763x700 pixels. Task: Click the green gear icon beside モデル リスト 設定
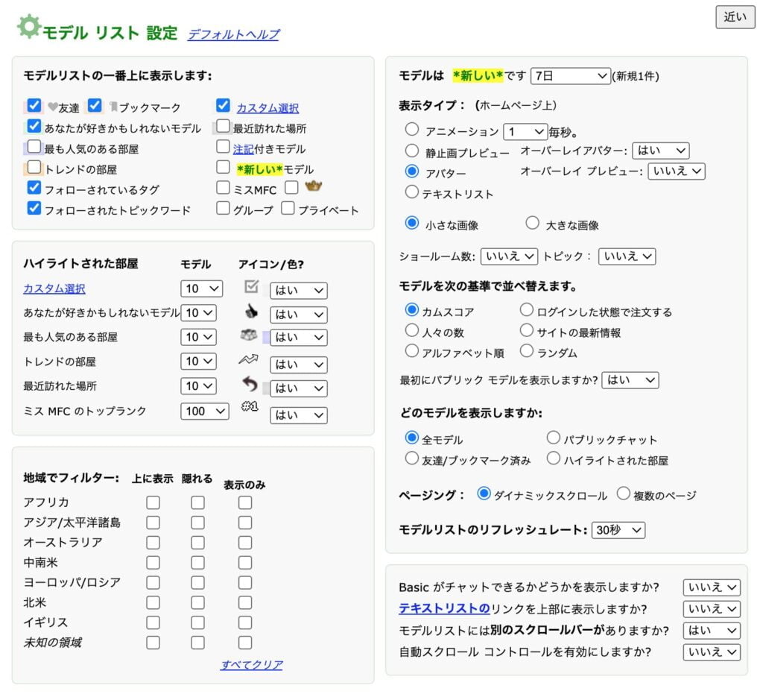pyautogui.click(x=28, y=27)
